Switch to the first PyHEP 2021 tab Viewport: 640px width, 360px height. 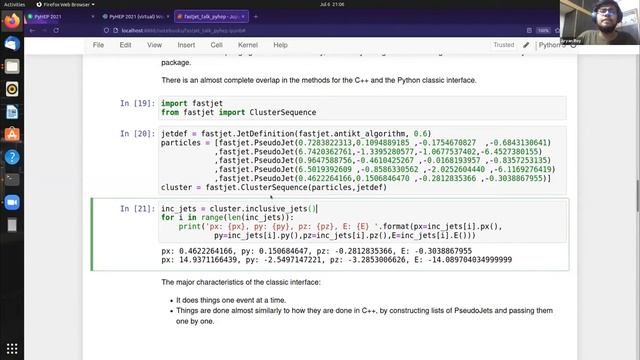(x=61, y=17)
